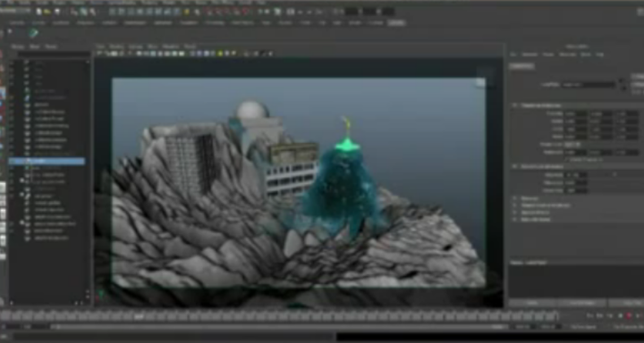Open the viewport Shading menu

[116, 46]
